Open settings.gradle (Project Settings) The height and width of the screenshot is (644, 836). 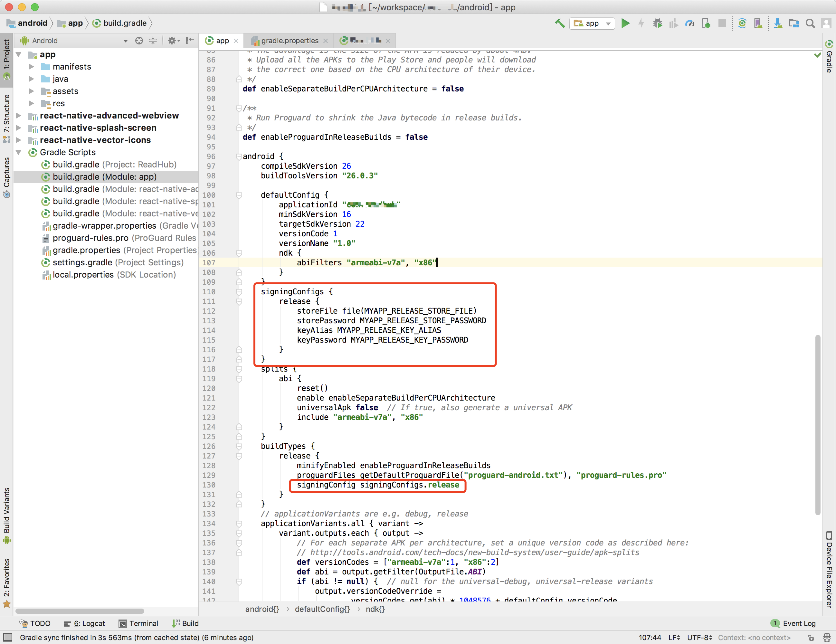[x=112, y=262]
